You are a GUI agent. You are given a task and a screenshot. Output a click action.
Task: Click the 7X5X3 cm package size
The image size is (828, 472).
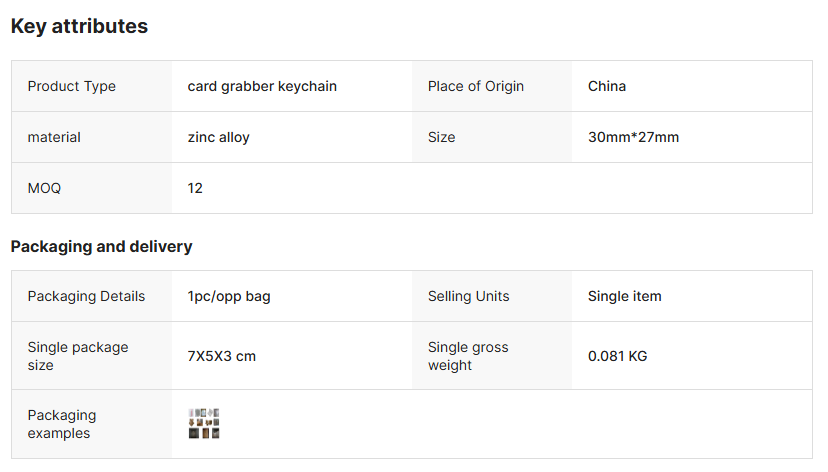[x=222, y=356]
